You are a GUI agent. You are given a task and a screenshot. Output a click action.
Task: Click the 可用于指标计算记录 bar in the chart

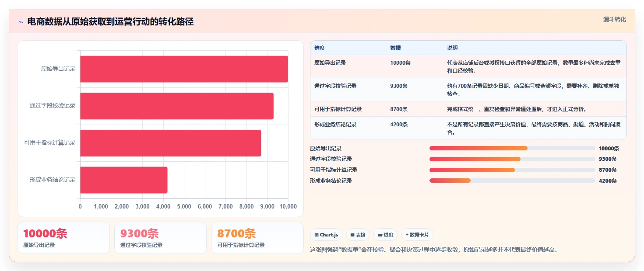tap(170, 143)
